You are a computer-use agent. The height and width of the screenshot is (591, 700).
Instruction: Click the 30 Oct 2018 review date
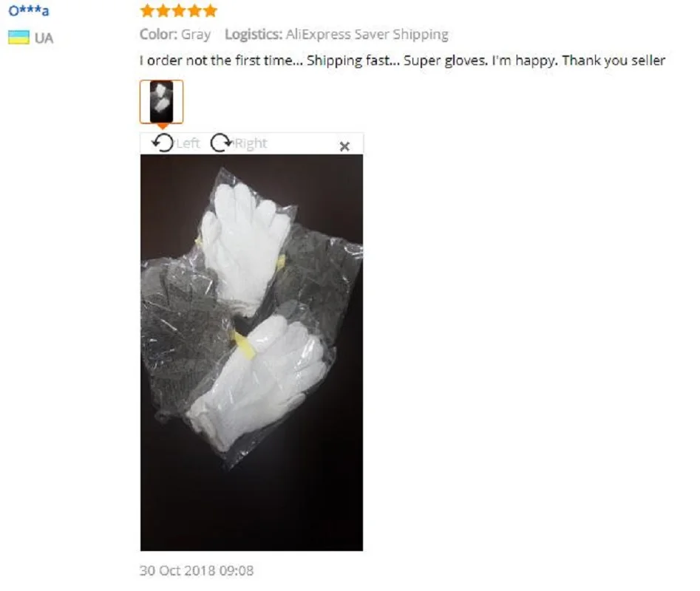pos(197,570)
